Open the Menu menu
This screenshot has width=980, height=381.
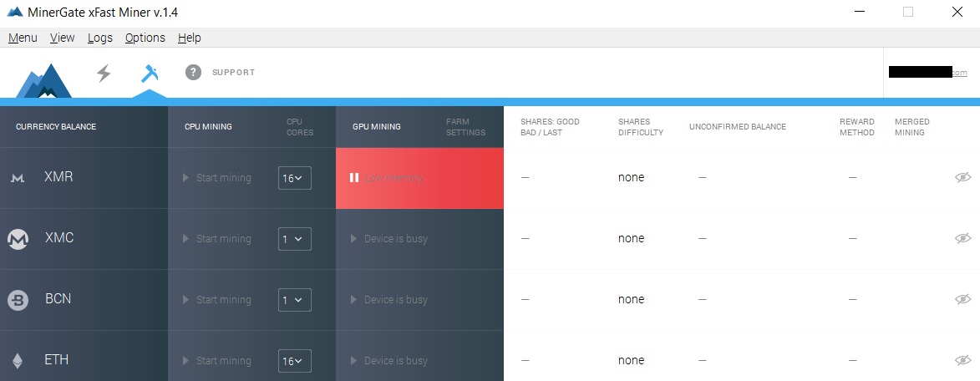pos(23,38)
